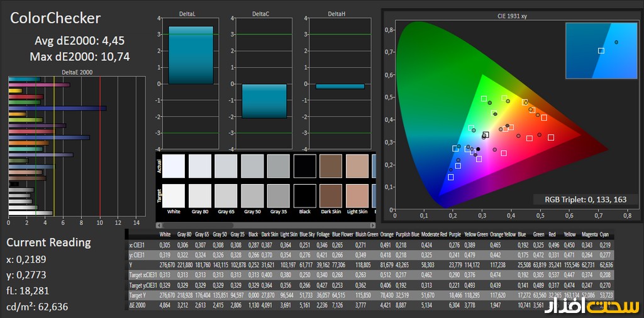
Task: Select the Target Dark Skin swatch
Action: pyautogui.click(x=331, y=195)
